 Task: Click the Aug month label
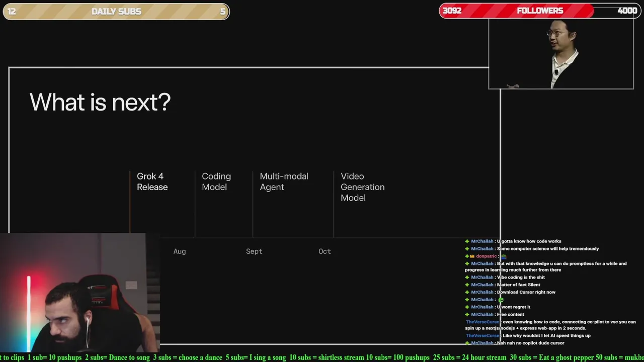coord(180,251)
